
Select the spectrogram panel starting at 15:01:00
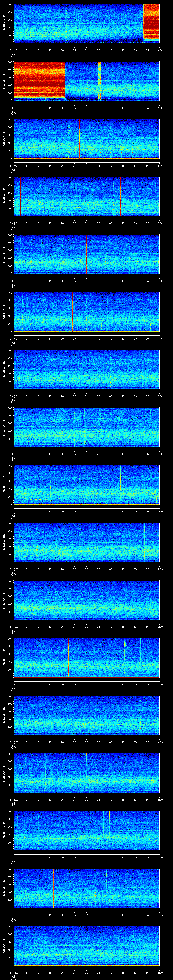[86, 24]
